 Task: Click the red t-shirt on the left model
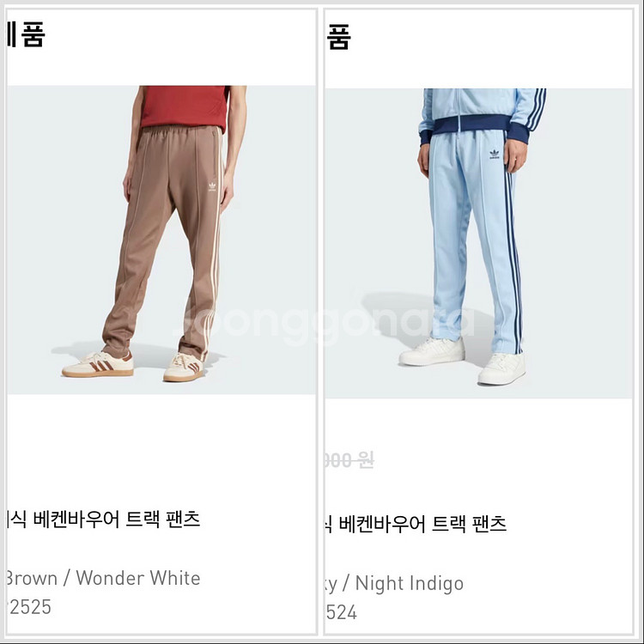click(x=185, y=106)
